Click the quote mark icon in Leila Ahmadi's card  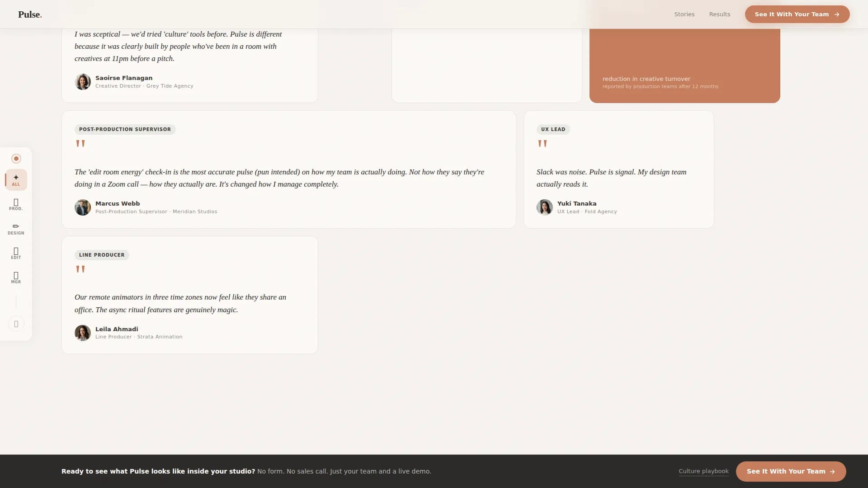[x=80, y=269]
